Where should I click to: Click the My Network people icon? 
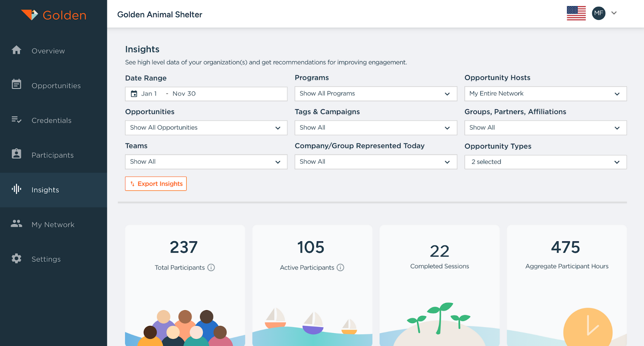click(17, 224)
